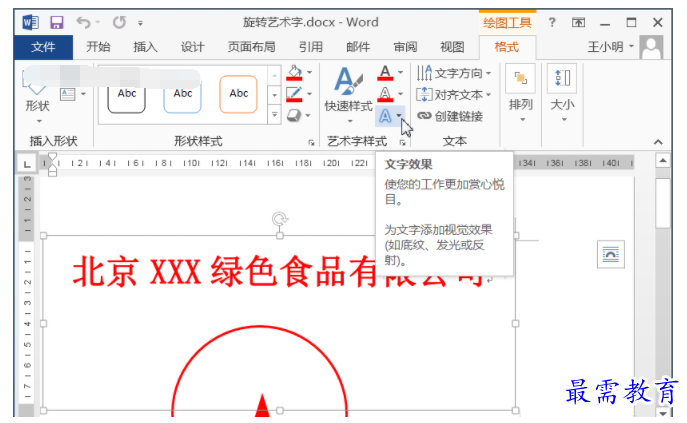Select the 格式 drawing tools tab

pyautogui.click(x=507, y=47)
